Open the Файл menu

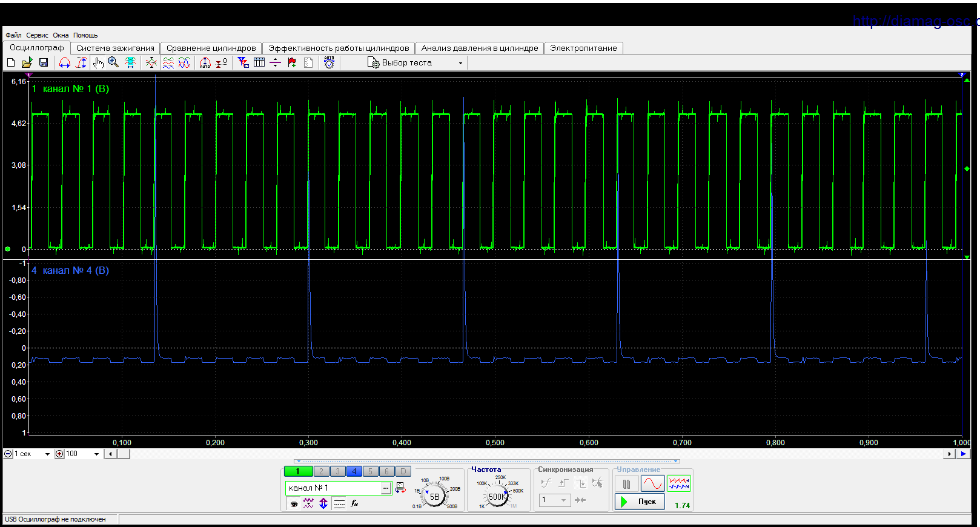13,35
